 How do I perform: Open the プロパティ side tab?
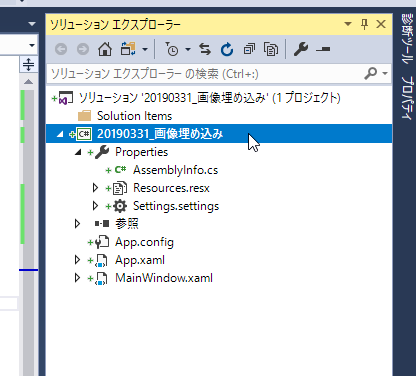pos(407,98)
